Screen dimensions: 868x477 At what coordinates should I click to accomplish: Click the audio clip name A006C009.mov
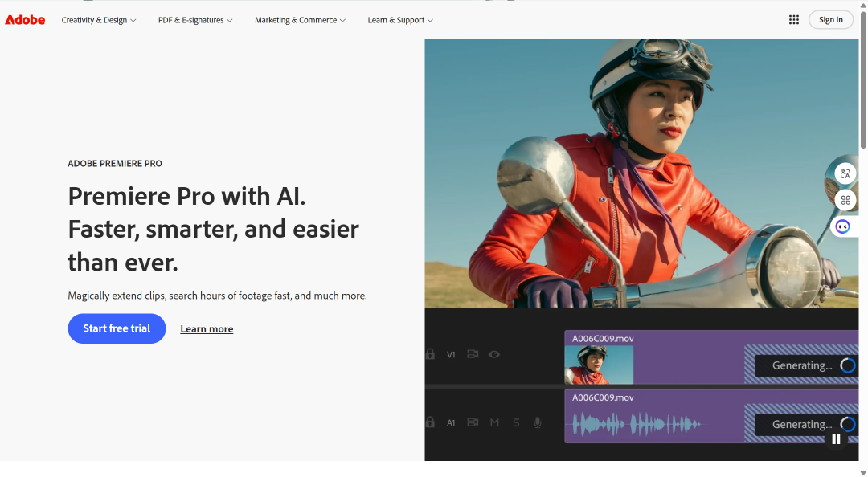[x=603, y=397]
